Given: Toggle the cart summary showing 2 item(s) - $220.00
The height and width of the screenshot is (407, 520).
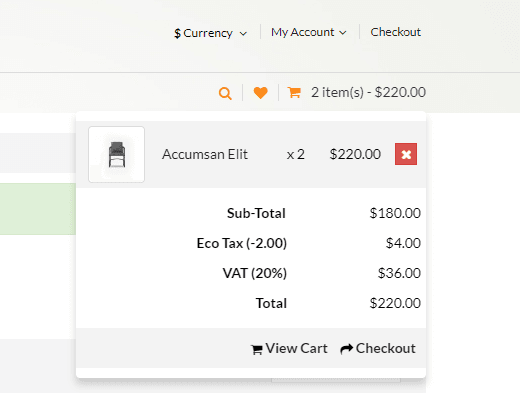Looking at the screenshot, I should [357, 92].
